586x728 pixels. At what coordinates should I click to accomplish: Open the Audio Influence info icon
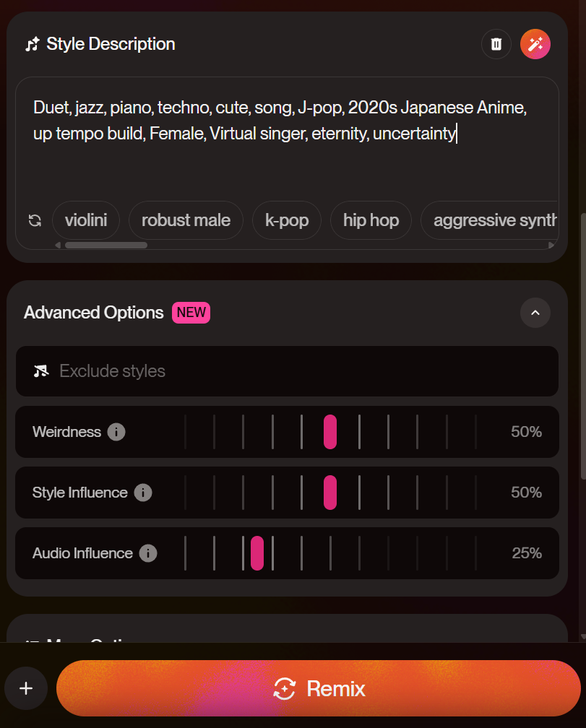(148, 553)
